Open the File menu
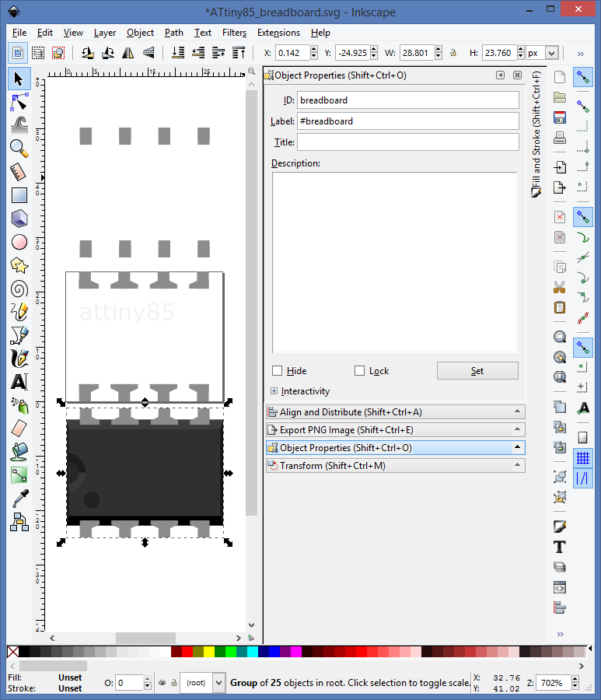Viewport: 601px width, 700px height. click(x=19, y=33)
